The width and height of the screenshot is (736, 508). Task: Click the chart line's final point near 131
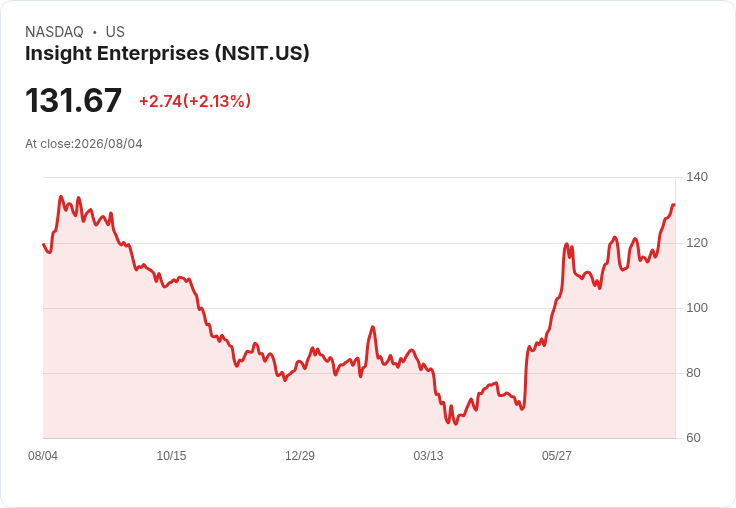click(674, 205)
